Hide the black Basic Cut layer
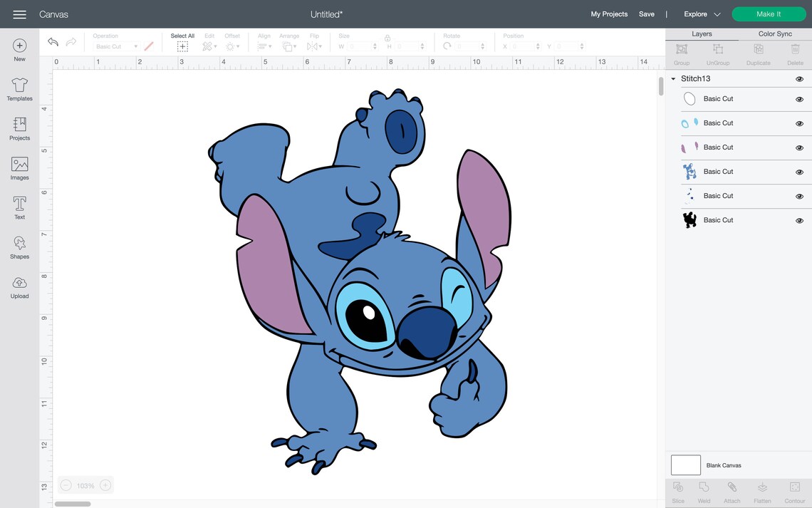 coord(799,220)
